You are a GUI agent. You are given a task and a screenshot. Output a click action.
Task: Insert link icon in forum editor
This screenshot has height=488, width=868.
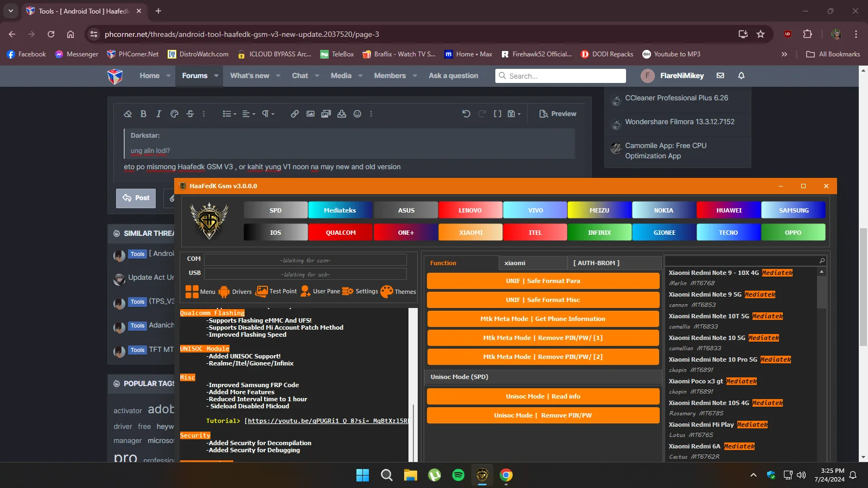point(295,114)
